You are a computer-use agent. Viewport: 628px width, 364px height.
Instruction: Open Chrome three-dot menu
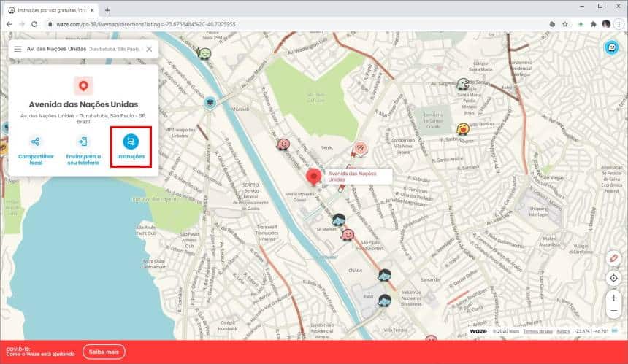(x=619, y=24)
